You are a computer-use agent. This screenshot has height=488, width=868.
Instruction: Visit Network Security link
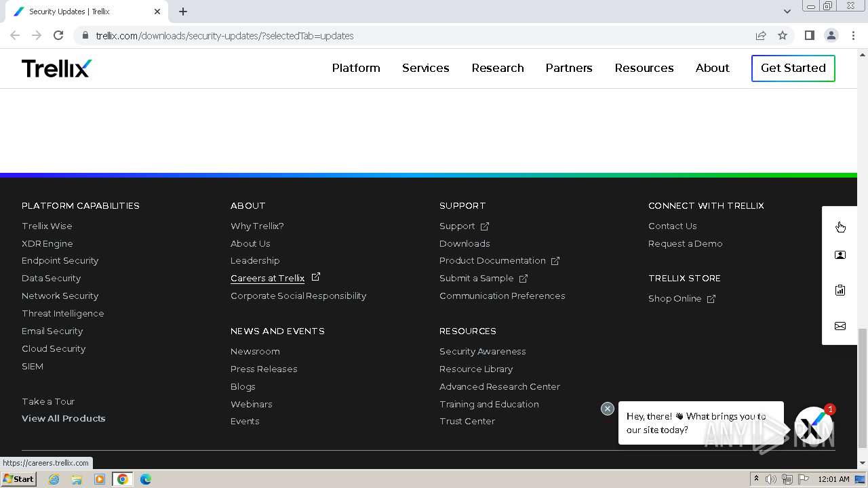tap(60, 296)
